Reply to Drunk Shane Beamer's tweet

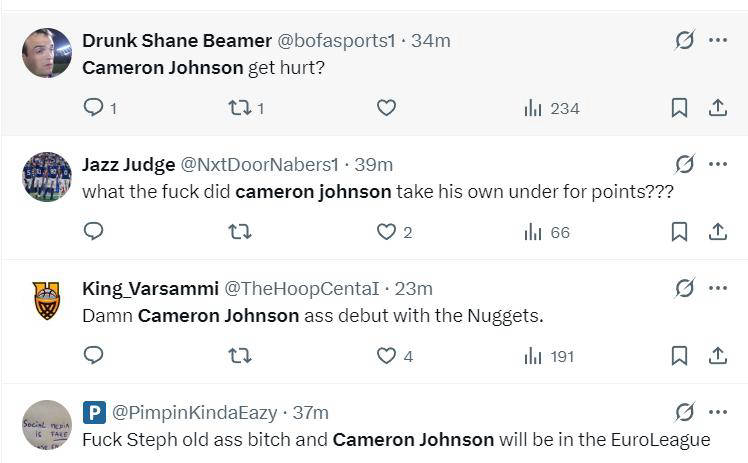94,108
